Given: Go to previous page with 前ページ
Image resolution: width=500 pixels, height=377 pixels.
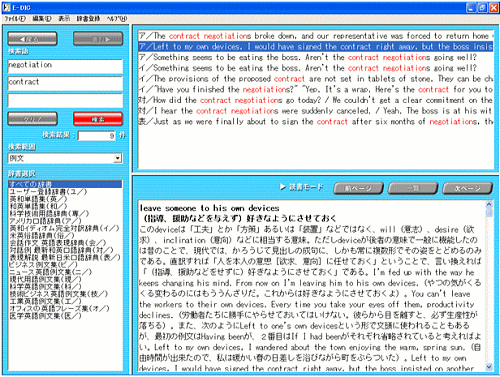Looking at the screenshot, I should click(358, 188).
